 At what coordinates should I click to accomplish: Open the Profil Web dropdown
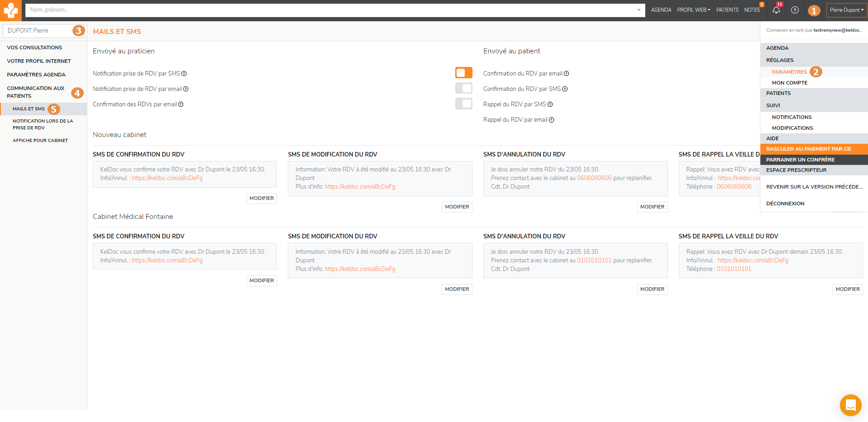pos(693,10)
